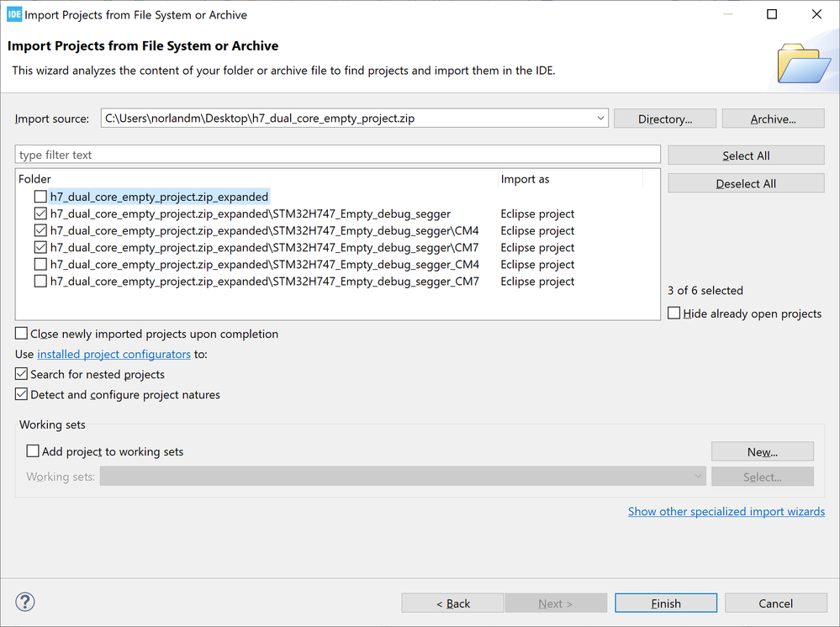840x627 pixels.
Task: Maximize the import dialog window
Action: (772, 14)
